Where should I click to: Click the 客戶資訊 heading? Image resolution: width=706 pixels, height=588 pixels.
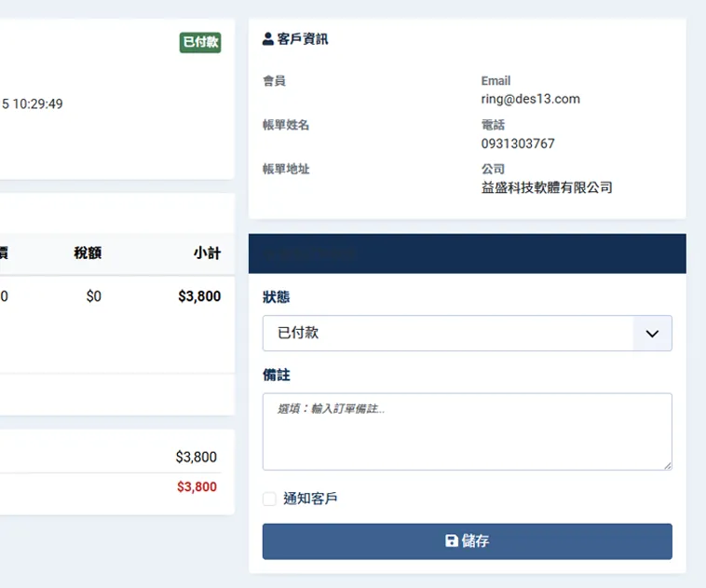coord(302,39)
